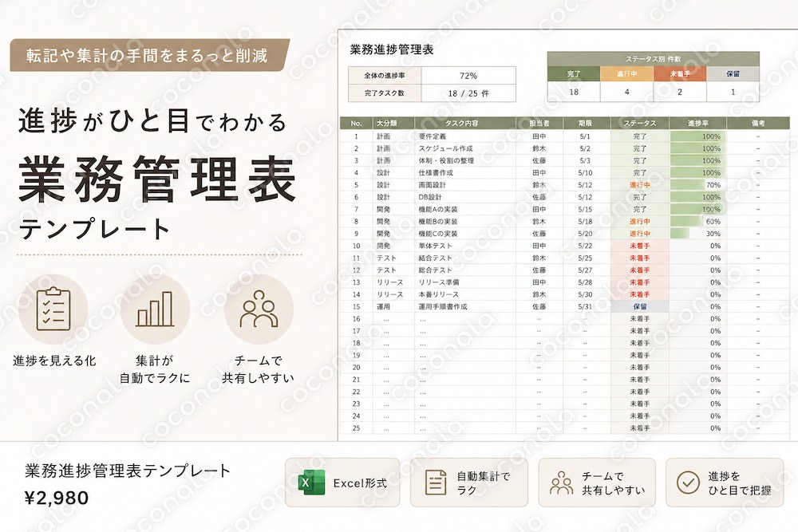Click the 5/31 deadline cell

point(585,307)
